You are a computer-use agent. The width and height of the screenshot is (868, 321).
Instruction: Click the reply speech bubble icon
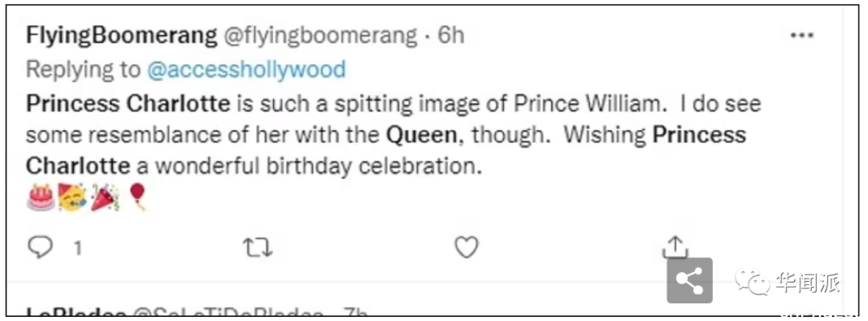[x=40, y=249]
